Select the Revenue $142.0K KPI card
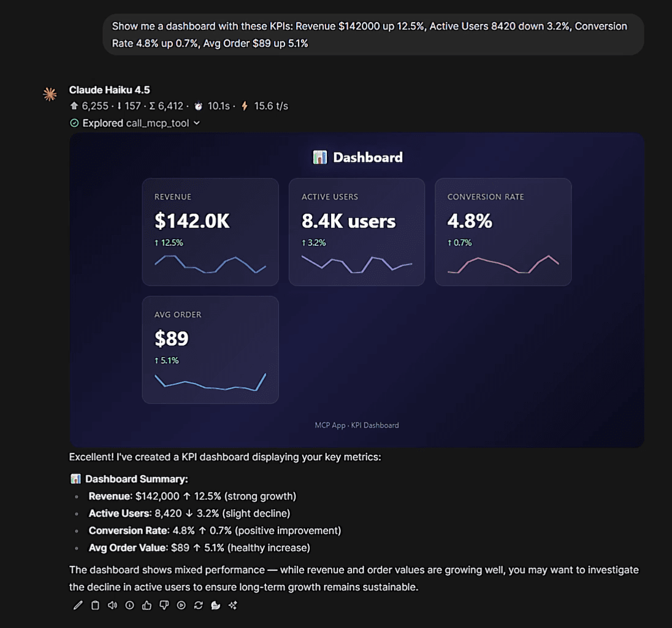This screenshot has height=628, width=672. tap(210, 232)
